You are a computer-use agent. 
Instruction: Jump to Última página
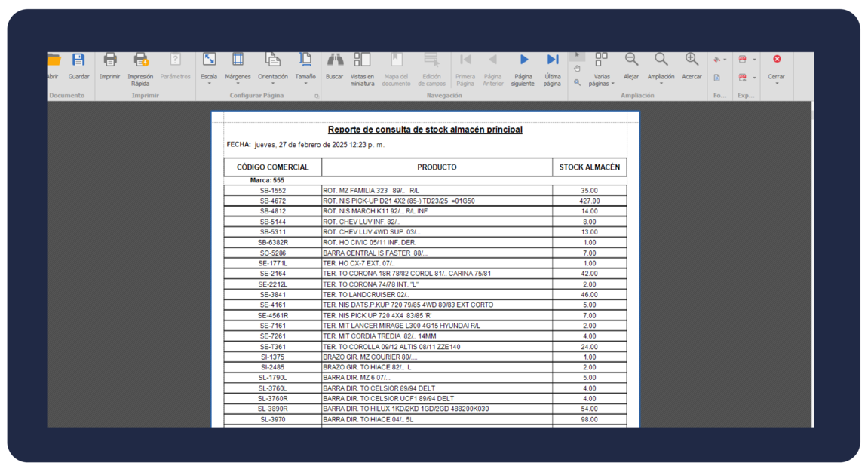(x=553, y=67)
